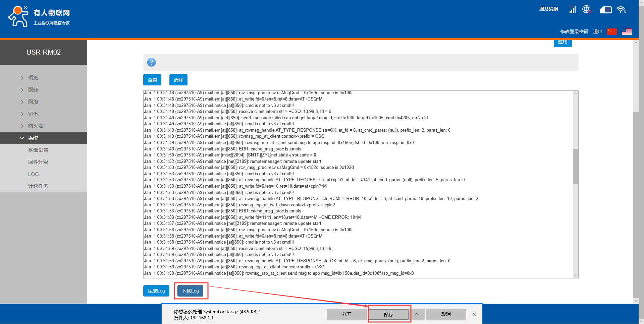
Task: Close the download notification bar
Action: pos(474,314)
